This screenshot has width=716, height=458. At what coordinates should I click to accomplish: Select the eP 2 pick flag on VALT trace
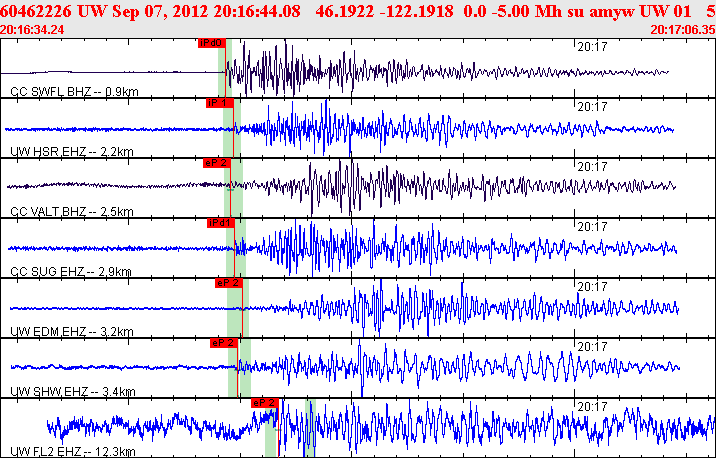click(217, 163)
